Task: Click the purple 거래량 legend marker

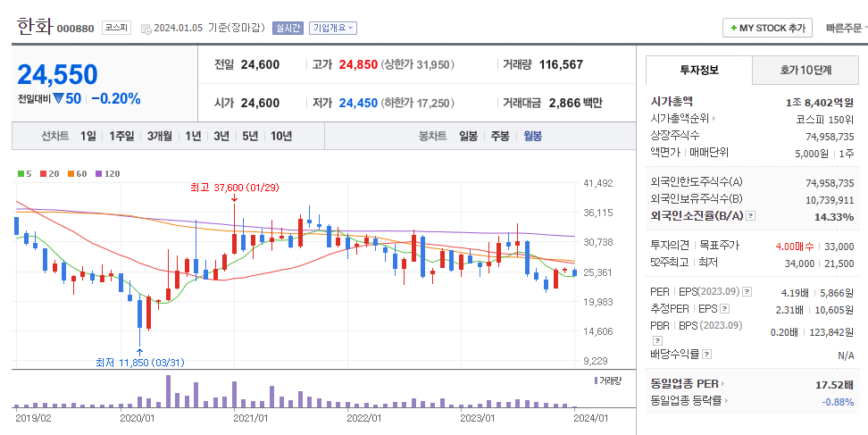Action: click(597, 381)
